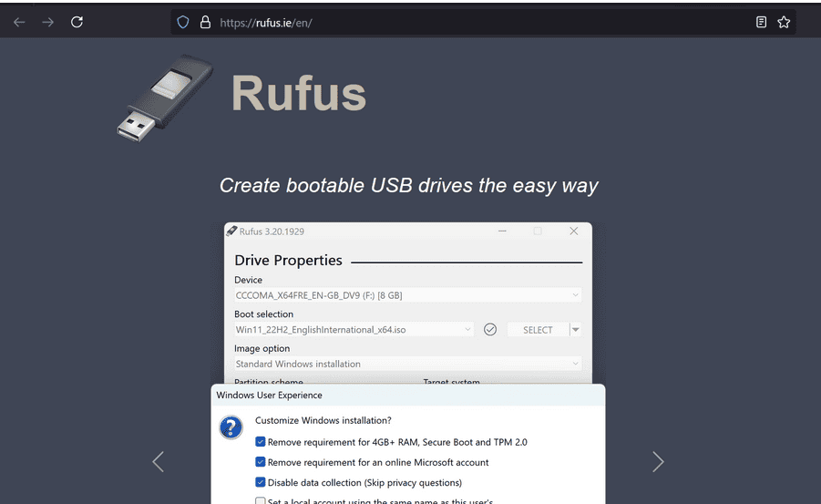Click the browser forward arrow
The width and height of the screenshot is (821, 504).
click(47, 22)
